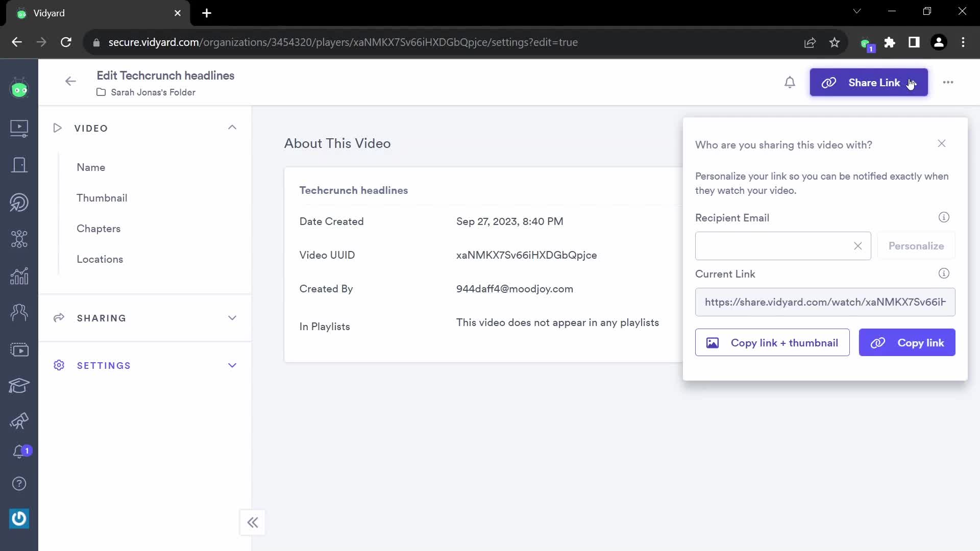This screenshot has width=980, height=551.
Task: Click the spiral sidebar icon
Action: tap(19, 203)
